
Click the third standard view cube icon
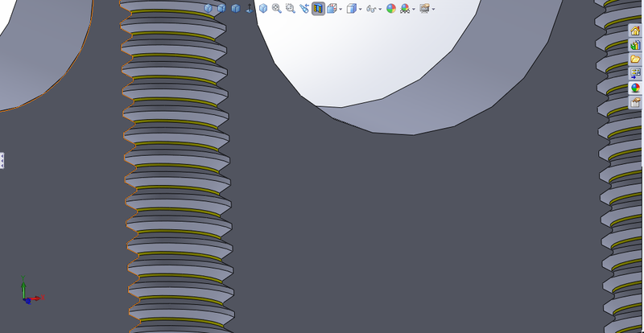[236, 8]
